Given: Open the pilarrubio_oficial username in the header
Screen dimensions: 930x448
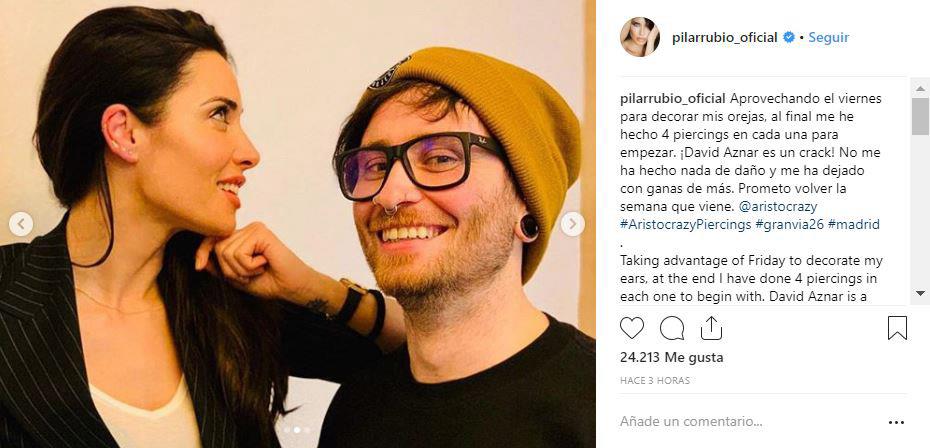Looking at the screenshot, I should pyautogui.click(x=725, y=37).
